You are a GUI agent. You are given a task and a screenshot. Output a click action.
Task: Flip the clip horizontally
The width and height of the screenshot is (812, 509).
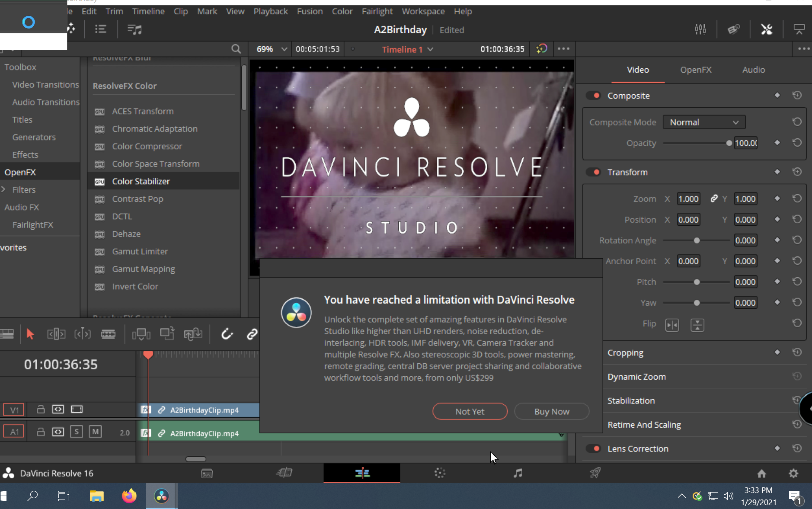point(672,325)
